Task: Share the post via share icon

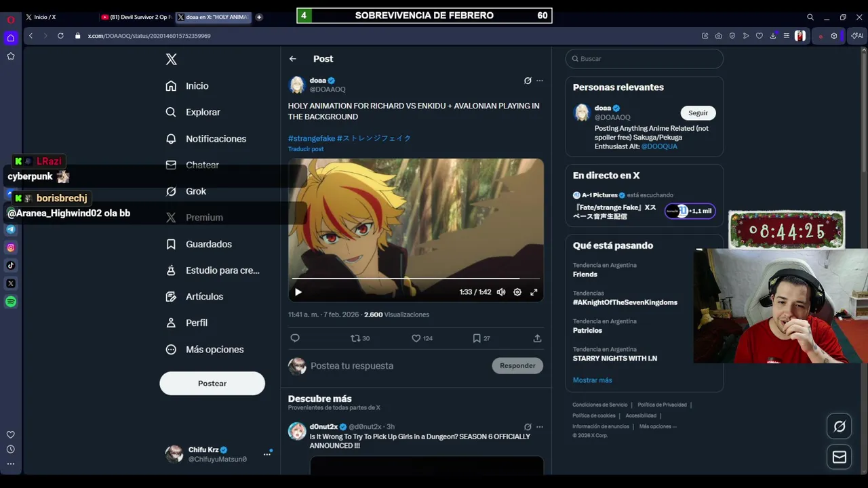Action: click(x=537, y=338)
